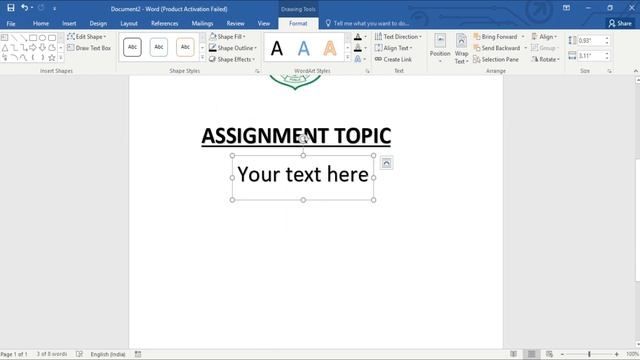The height and width of the screenshot is (360, 640).
Task: Choose the rectangle shape
Action: click(x=33, y=38)
